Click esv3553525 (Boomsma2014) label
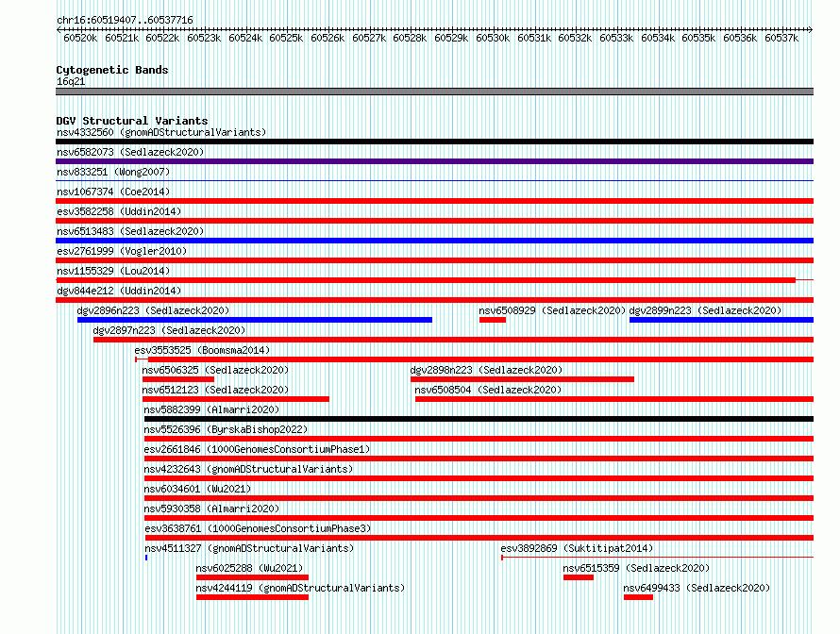The height and width of the screenshot is (634, 840). (202, 350)
